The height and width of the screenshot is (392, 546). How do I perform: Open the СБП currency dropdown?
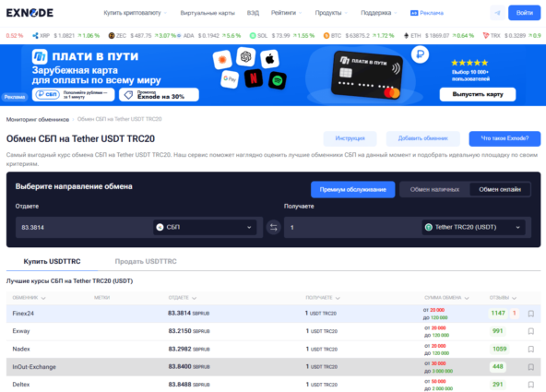click(x=205, y=227)
